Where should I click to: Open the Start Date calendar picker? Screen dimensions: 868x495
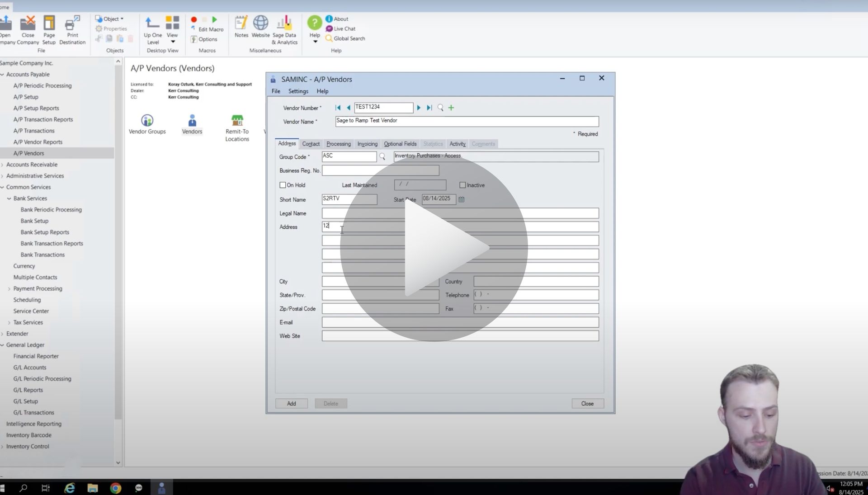462,199
